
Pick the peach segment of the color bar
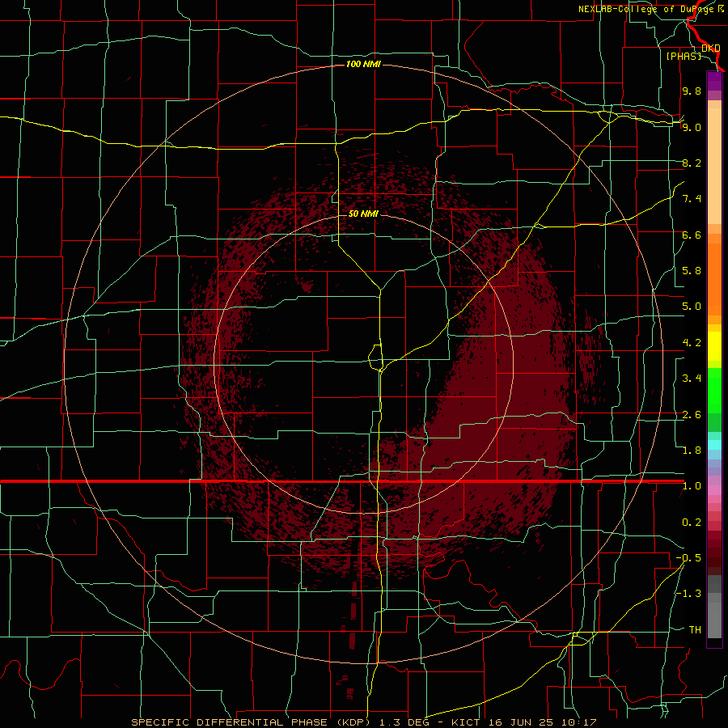coord(714,166)
